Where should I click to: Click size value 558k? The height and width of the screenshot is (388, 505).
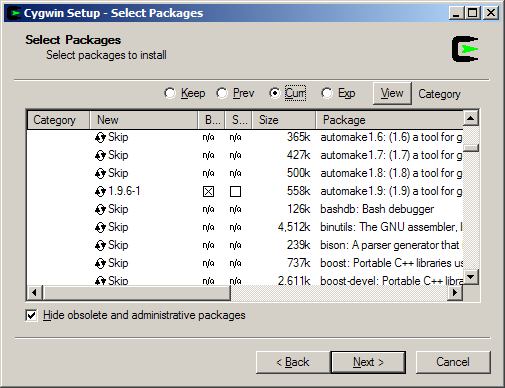click(299, 191)
